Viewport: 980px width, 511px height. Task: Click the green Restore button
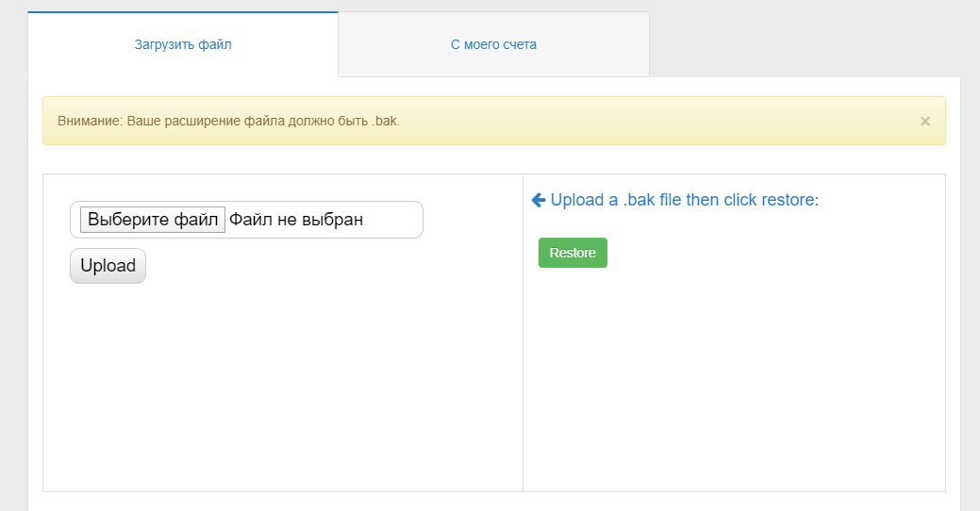point(573,253)
